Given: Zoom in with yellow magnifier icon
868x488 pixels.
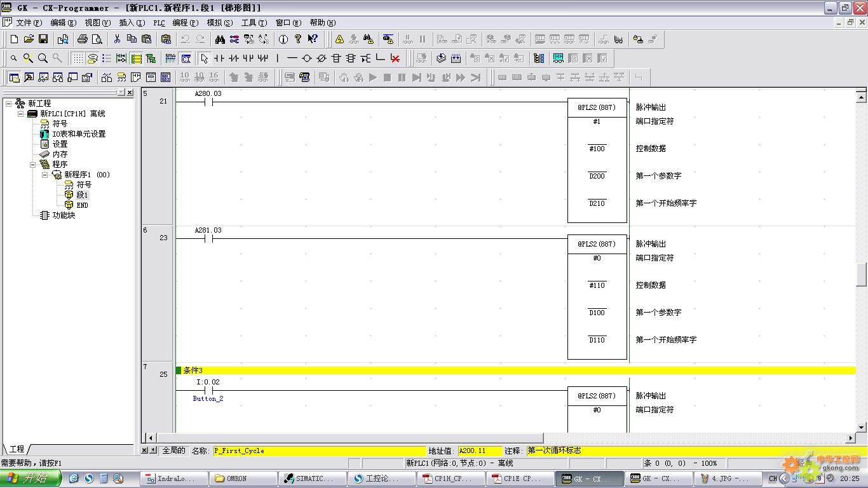Looking at the screenshot, I should (28, 58).
